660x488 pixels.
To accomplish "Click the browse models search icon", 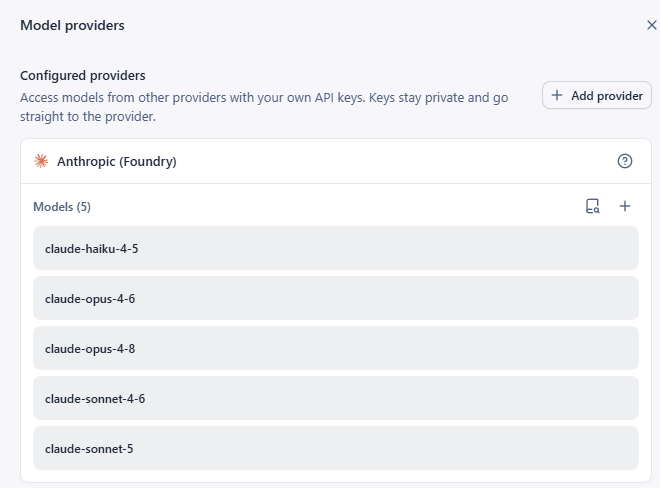I will point(592,206).
